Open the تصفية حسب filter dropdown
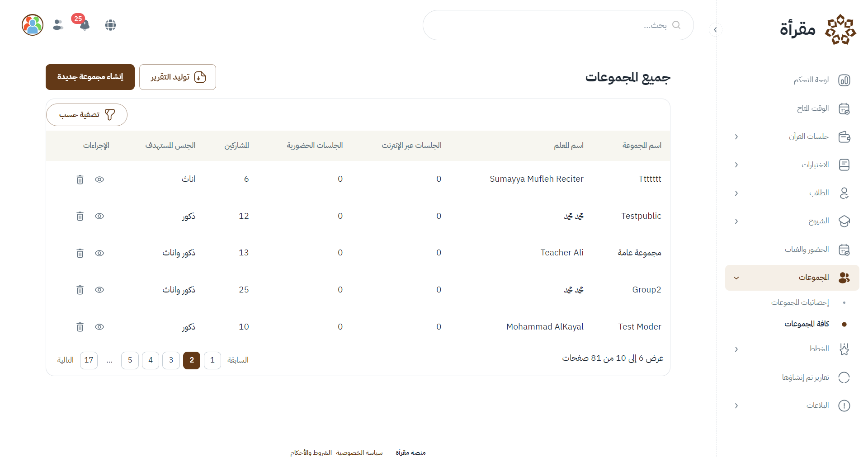 [87, 115]
